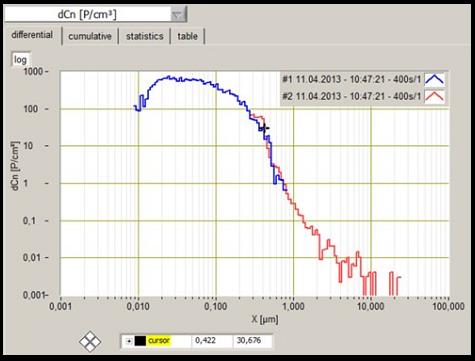Click the diamond cursor mover icon
The width and height of the screenshot is (475, 361).
coord(90,341)
